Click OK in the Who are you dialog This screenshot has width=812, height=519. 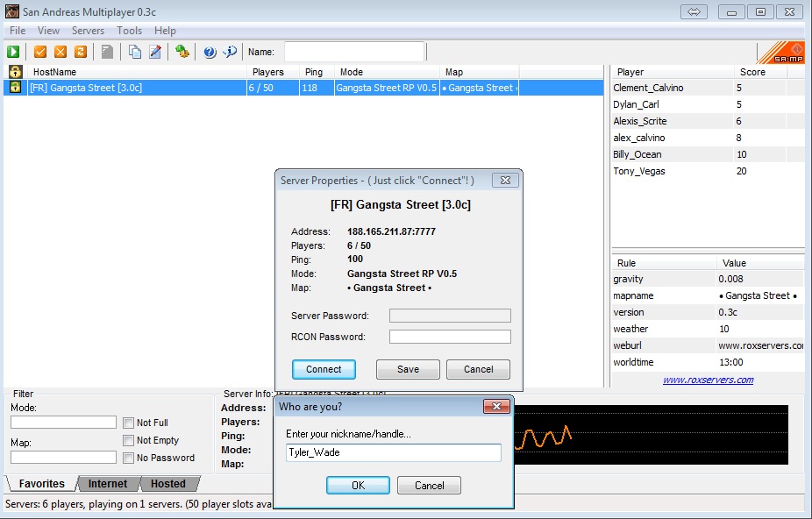(358, 486)
